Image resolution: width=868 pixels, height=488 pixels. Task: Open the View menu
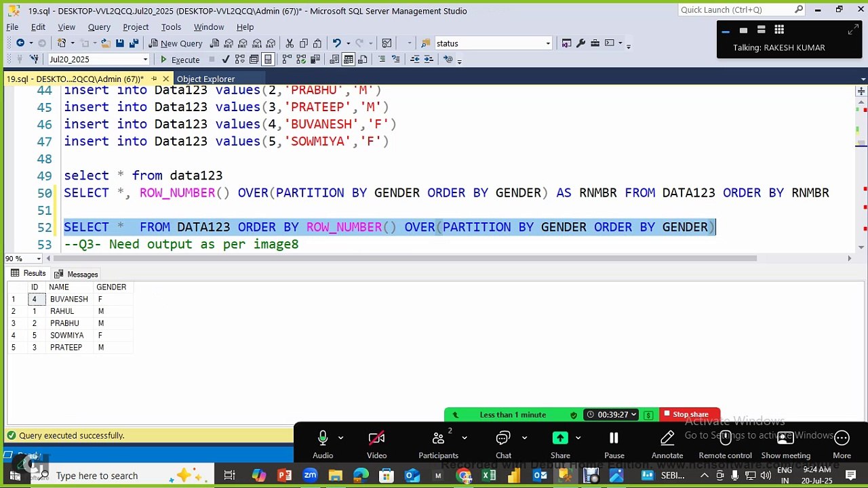click(x=66, y=27)
